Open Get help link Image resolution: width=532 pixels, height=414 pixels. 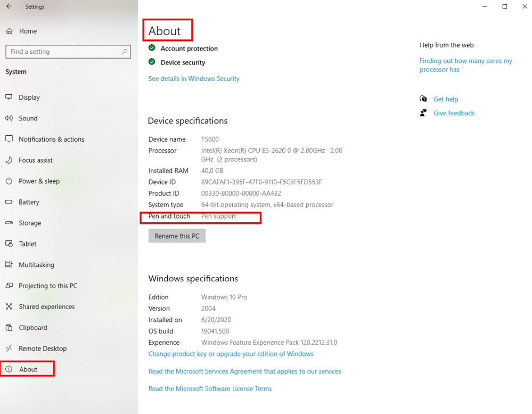tap(446, 99)
